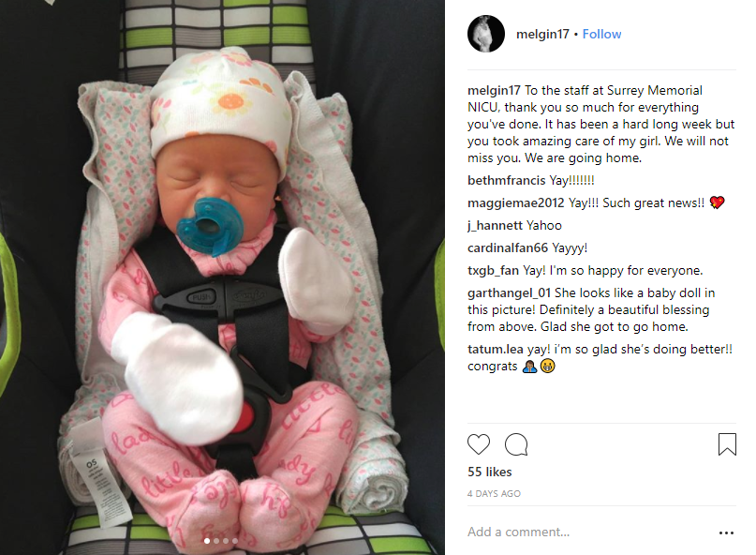Viewport: 756px width, 555px height.
Task: View the 55 likes list
Action: click(489, 472)
